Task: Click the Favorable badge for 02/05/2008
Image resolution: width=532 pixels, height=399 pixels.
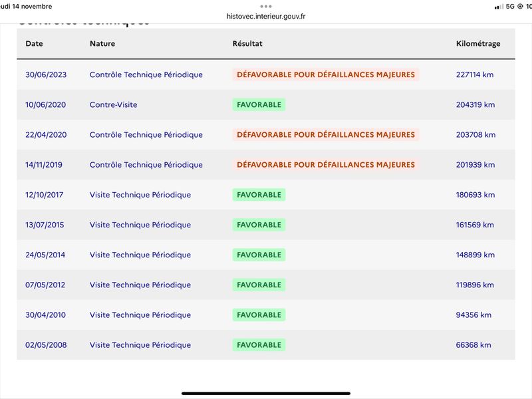Action: click(x=259, y=344)
